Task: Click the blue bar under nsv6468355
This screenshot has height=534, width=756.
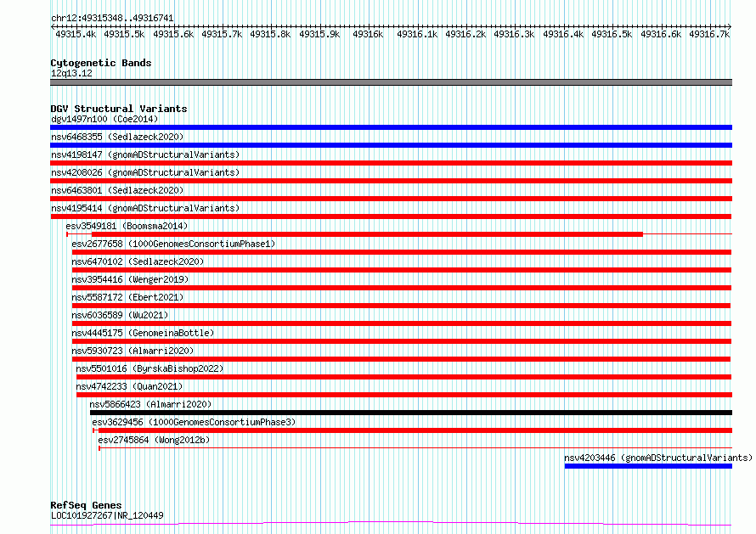Action: pos(391,145)
